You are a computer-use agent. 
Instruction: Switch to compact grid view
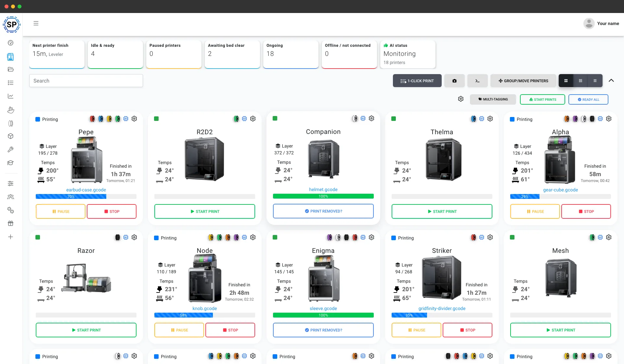coord(580,81)
